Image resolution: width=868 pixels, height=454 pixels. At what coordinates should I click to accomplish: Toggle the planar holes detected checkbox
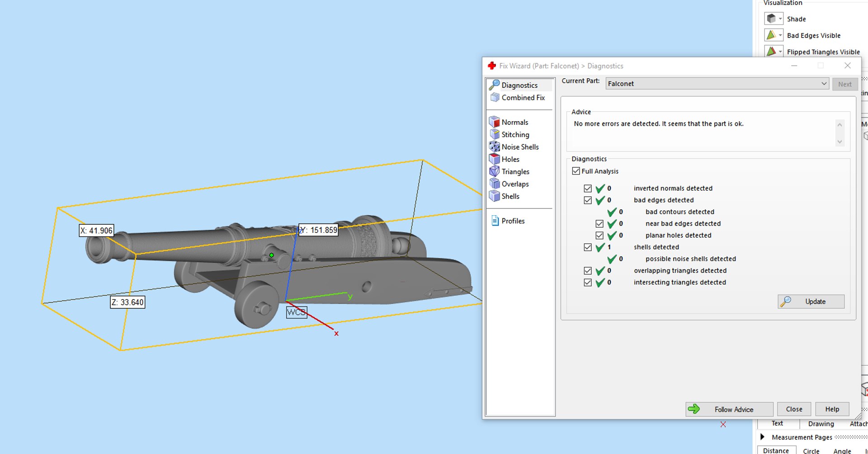599,235
